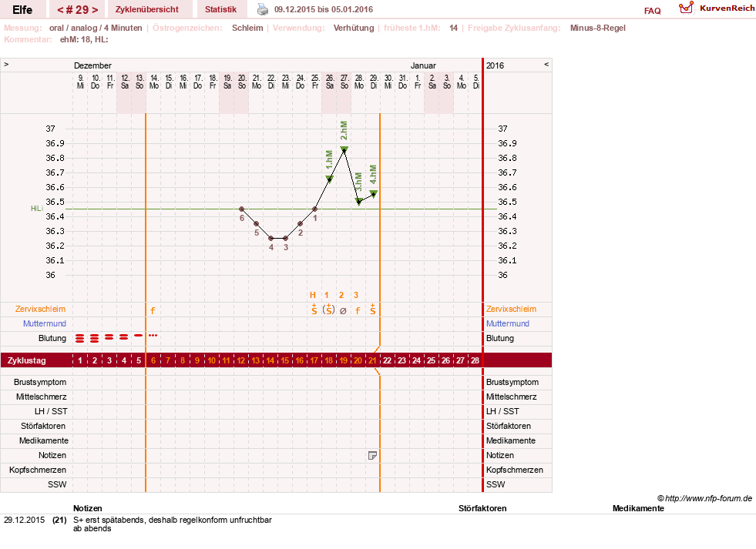Image resolution: width=756 pixels, height=549 pixels.
Task: Click the left Muttermund label
Action: (x=45, y=323)
